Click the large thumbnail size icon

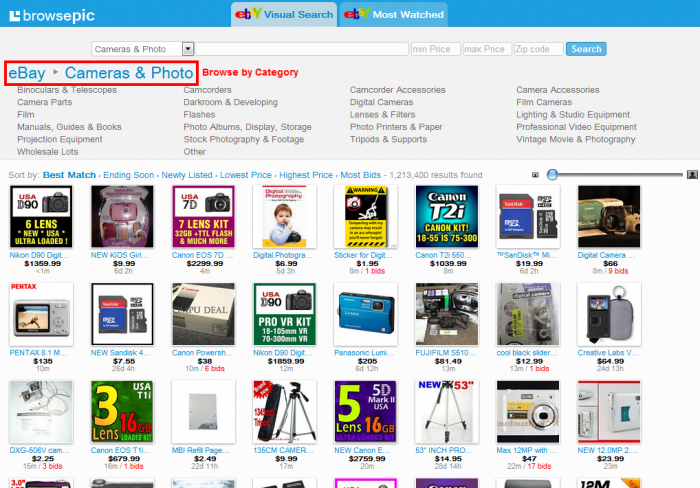(692, 175)
